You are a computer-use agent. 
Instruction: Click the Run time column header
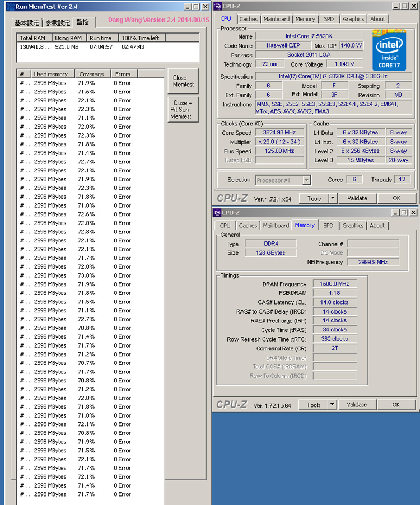click(102, 38)
